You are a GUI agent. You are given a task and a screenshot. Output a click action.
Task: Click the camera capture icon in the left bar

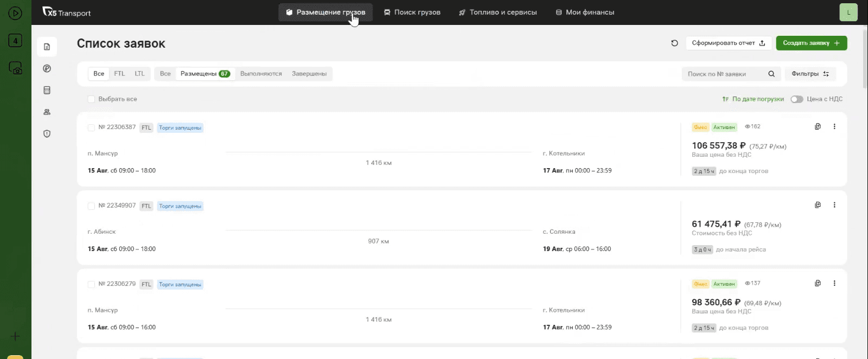tap(15, 68)
